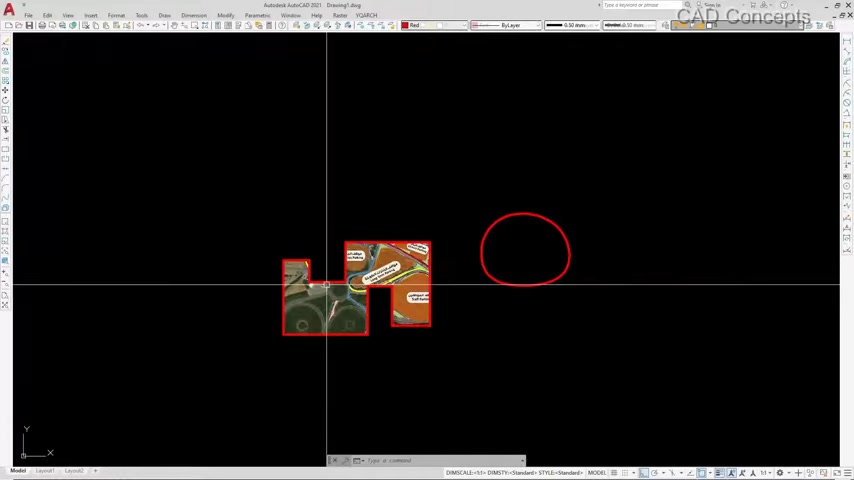The height and width of the screenshot is (480, 854).
Task: Select the Pan hand tool
Action: click(174, 26)
